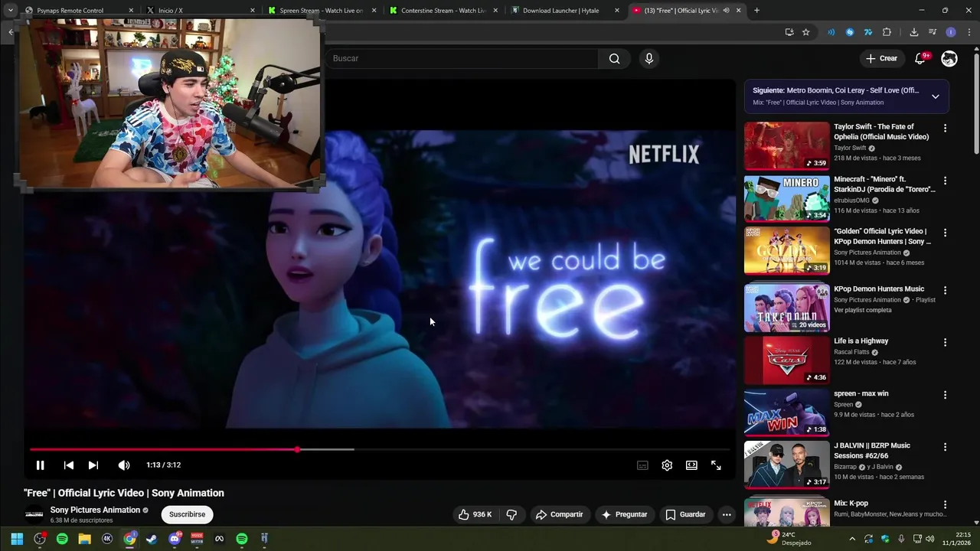Open options for Golden Official Lyric Video
Screen dimensions: 980x551
point(945,233)
